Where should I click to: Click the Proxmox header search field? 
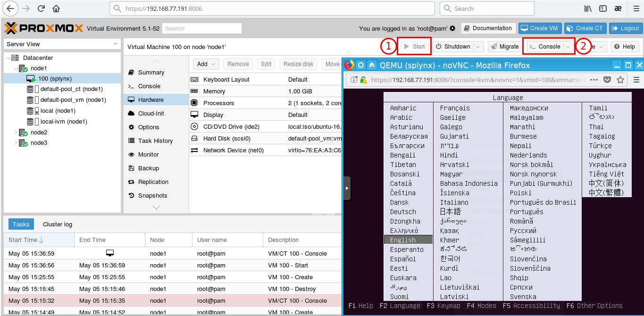coord(202,28)
